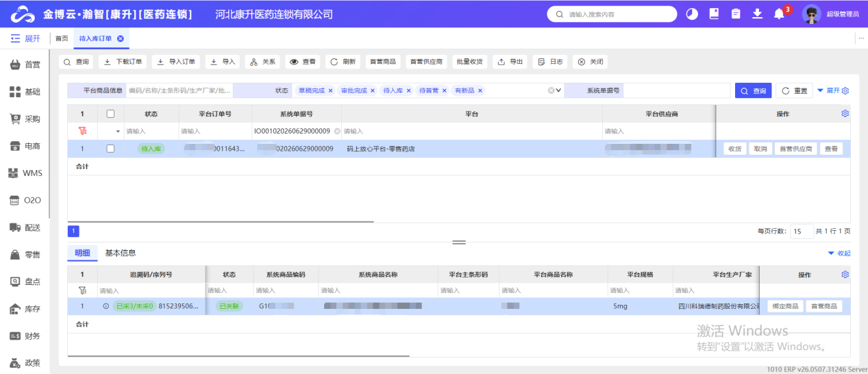Remove the 有新品 status tag
This screenshot has height=374, width=868.
click(x=480, y=90)
